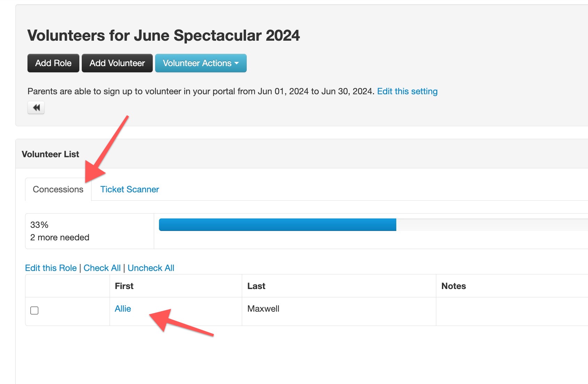The image size is (588, 384).
Task: Check the box for Allie Maxwell
Action: (34, 310)
